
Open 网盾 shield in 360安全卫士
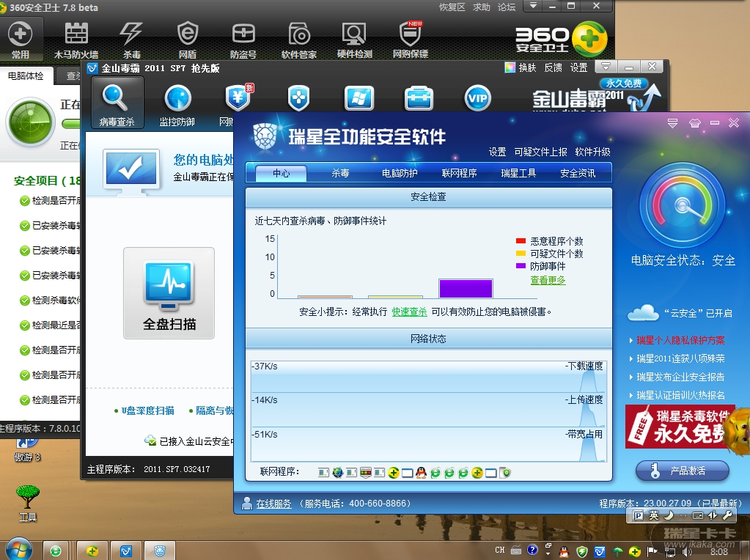pyautogui.click(x=188, y=40)
